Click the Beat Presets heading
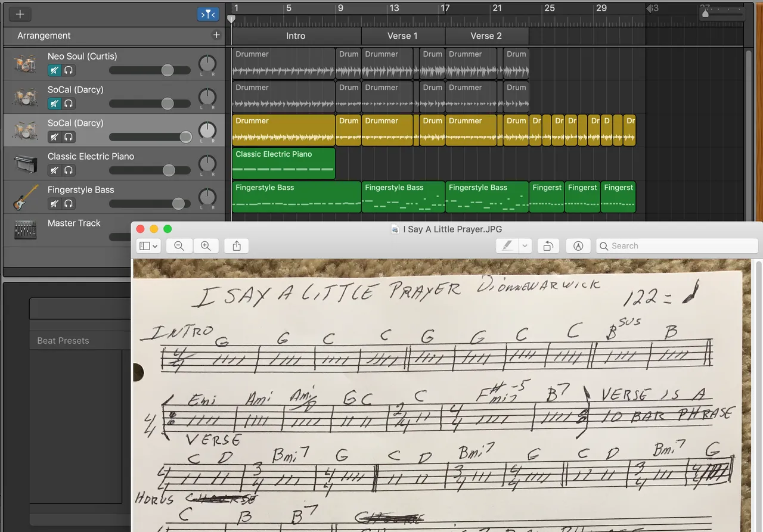Screen dimensions: 763x532 click(63, 341)
